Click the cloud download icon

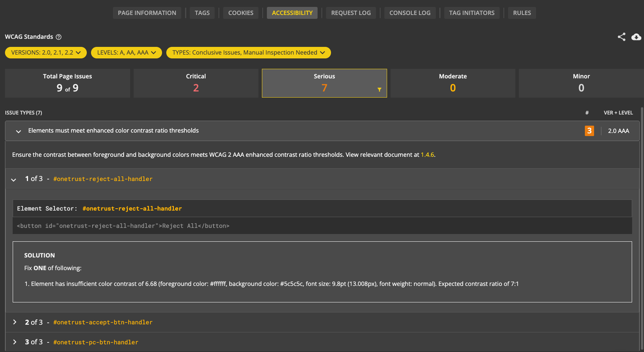(x=636, y=37)
